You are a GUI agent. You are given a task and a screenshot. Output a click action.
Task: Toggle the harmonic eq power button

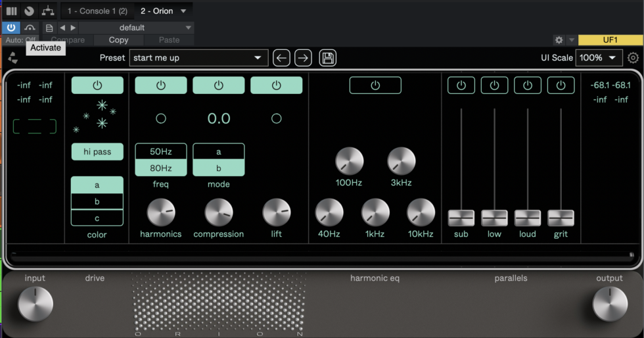pyautogui.click(x=375, y=85)
